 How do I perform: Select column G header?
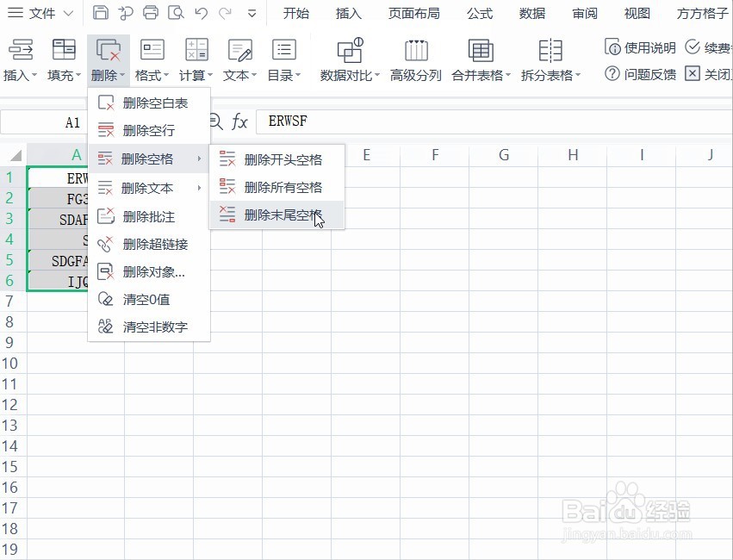point(504,155)
